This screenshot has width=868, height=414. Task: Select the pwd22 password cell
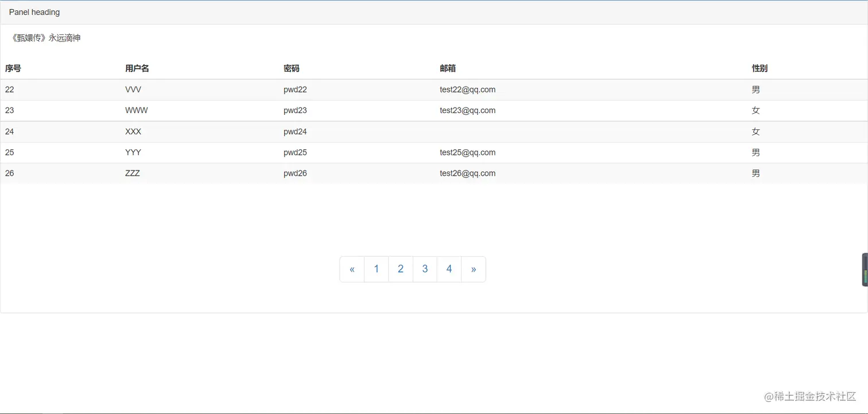pos(295,90)
